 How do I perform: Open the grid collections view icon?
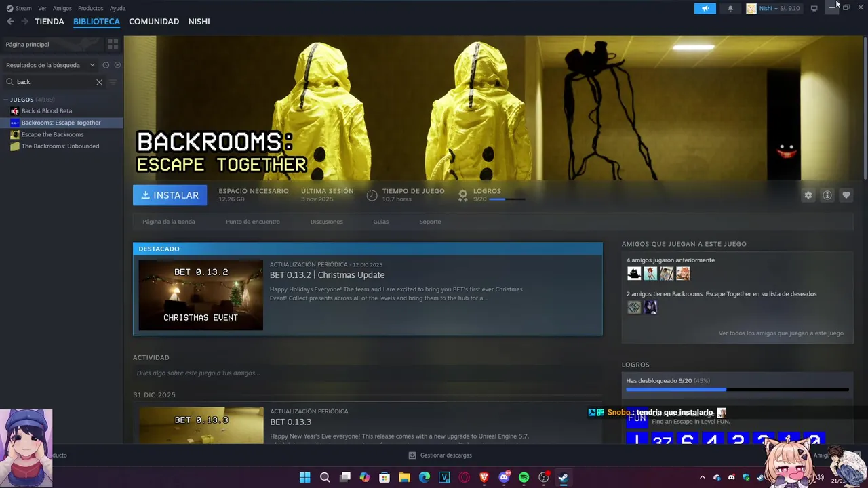click(x=113, y=44)
